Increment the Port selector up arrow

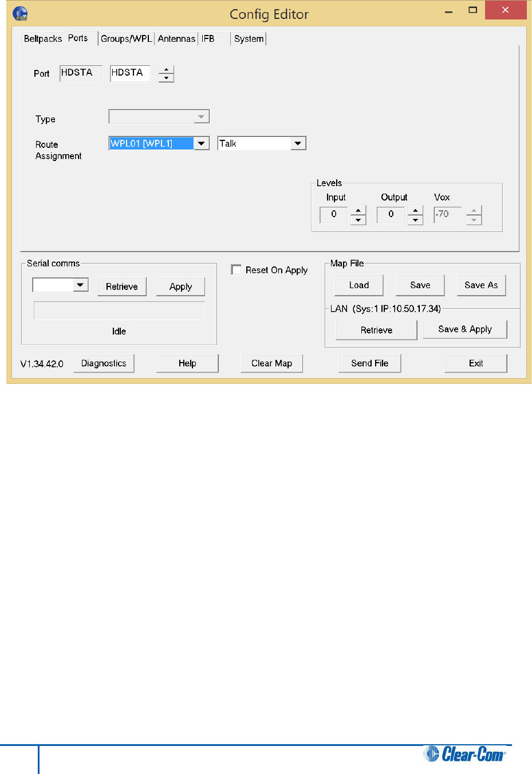(166, 69)
